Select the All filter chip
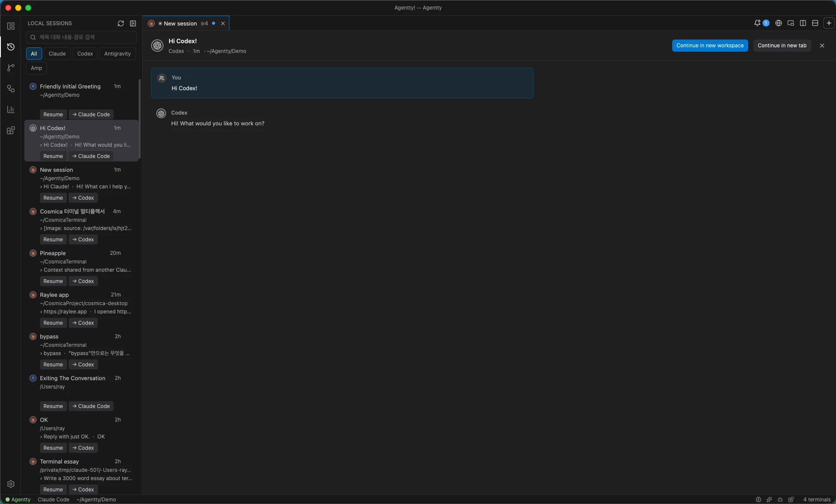This screenshot has height=504, width=836. click(x=34, y=54)
